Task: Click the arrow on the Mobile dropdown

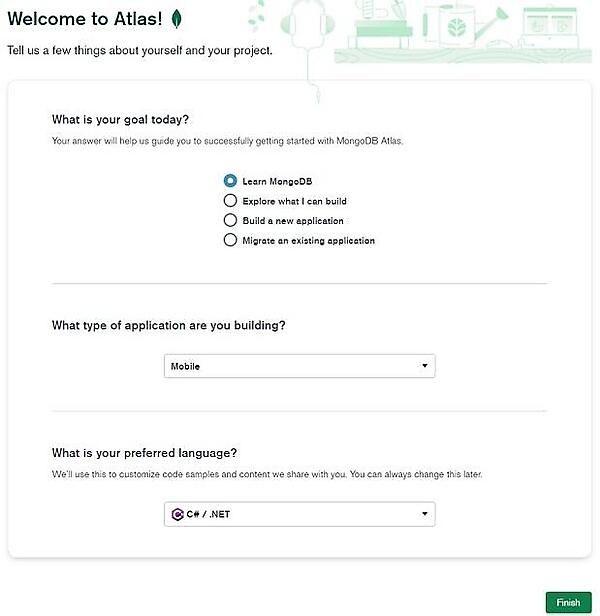Action: (x=424, y=366)
